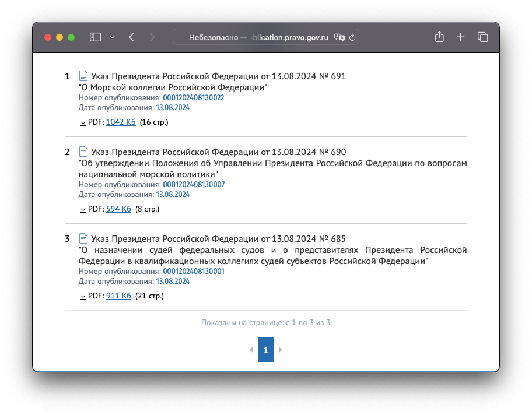
Task: Open the Share menu icon
Action: click(x=439, y=37)
